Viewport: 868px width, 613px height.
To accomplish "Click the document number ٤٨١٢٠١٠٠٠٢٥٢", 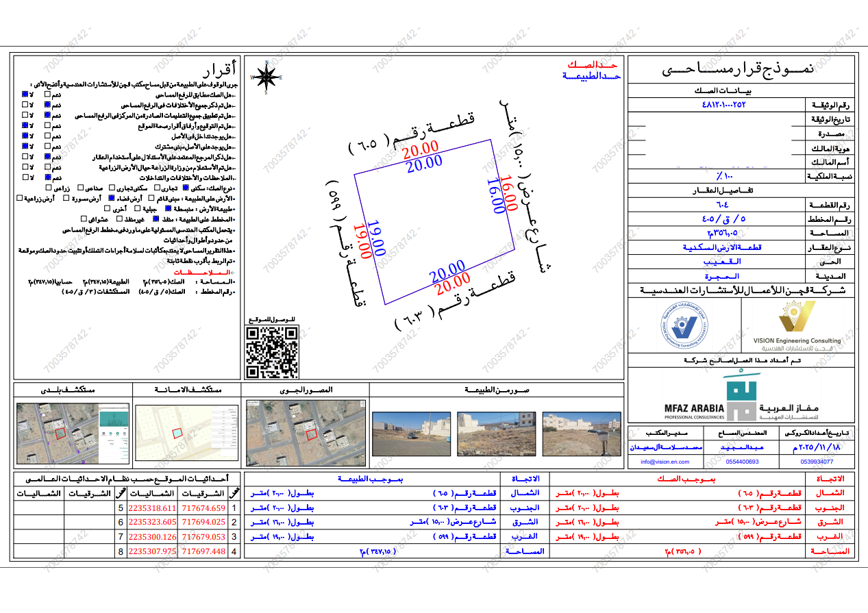I will point(723,105).
